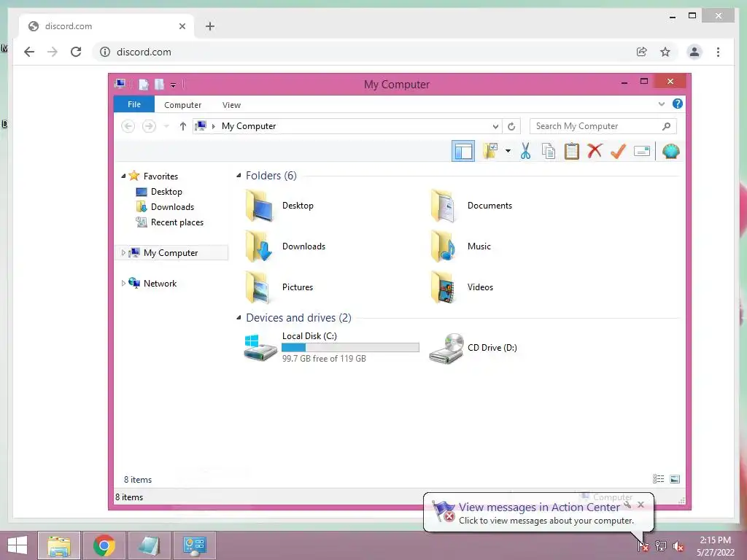
Task: Click Explorer forward navigation arrow
Action: point(149,126)
